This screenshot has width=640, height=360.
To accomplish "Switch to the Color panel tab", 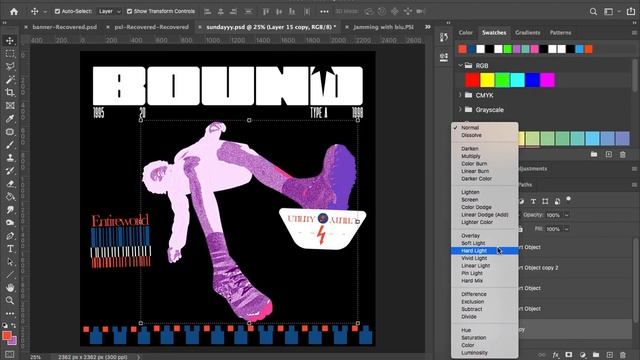I will pyautogui.click(x=465, y=33).
